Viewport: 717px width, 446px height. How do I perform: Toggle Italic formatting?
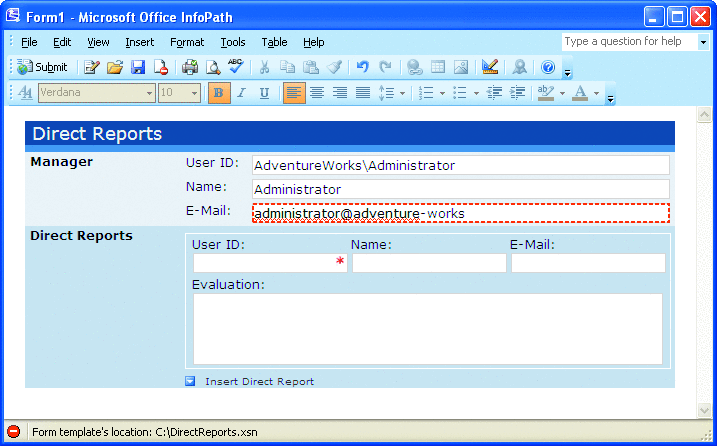(x=241, y=93)
